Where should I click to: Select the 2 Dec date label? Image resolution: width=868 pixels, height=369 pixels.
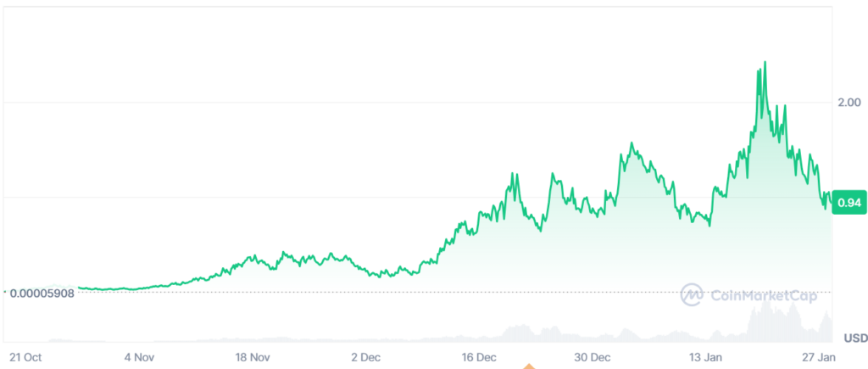pos(367,357)
